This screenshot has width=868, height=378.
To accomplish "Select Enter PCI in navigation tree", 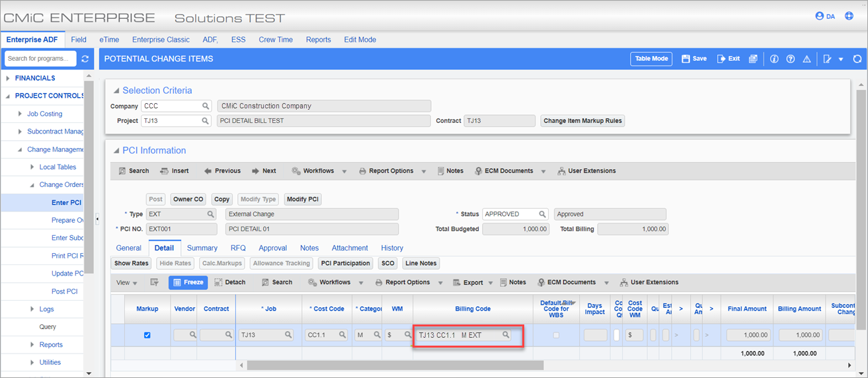I will (x=66, y=203).
